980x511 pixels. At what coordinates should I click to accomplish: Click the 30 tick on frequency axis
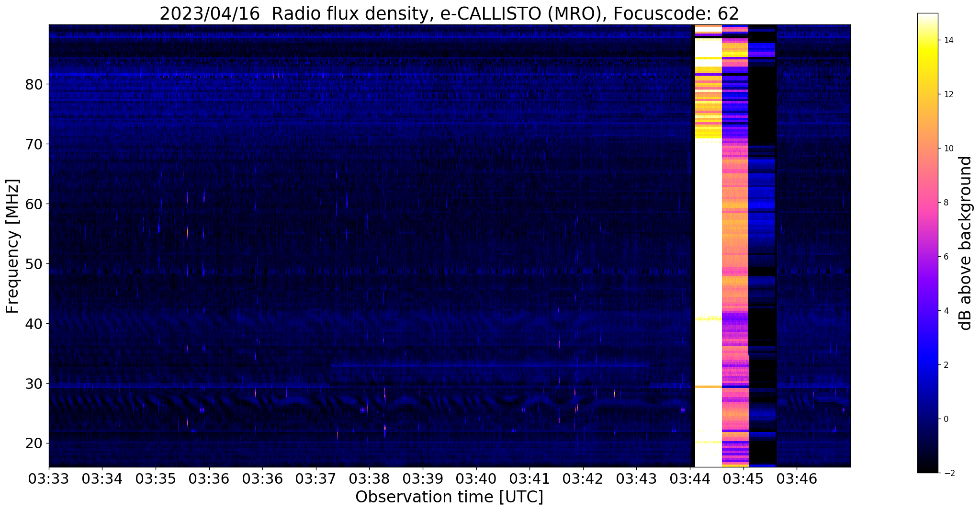pos(34,384)
